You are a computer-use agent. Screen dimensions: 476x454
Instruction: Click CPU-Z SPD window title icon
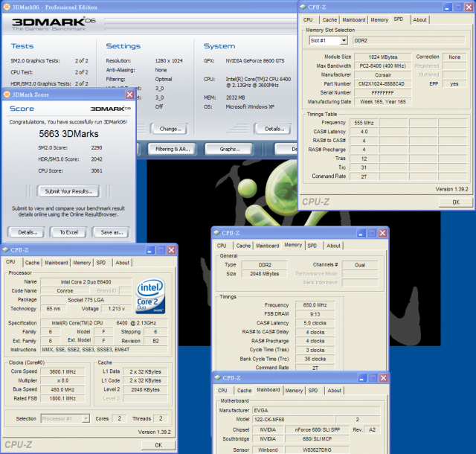coord(303,7)
